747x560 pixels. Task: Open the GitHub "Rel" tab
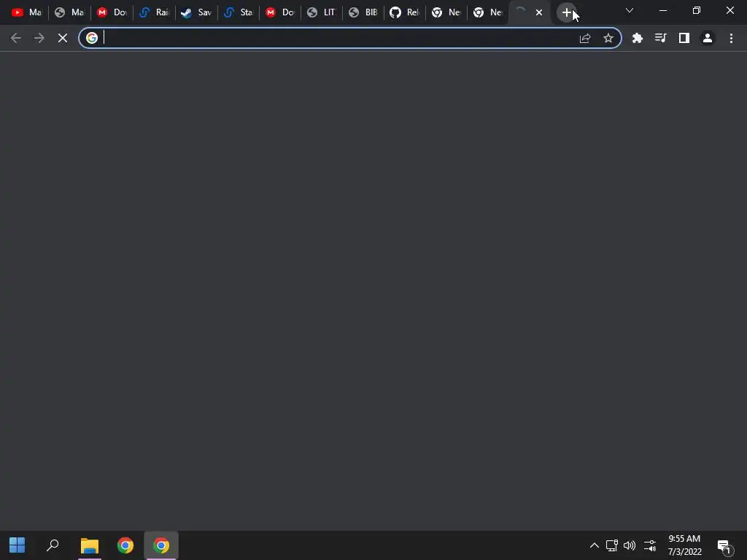pyautogui.click(x=404, y=12)
